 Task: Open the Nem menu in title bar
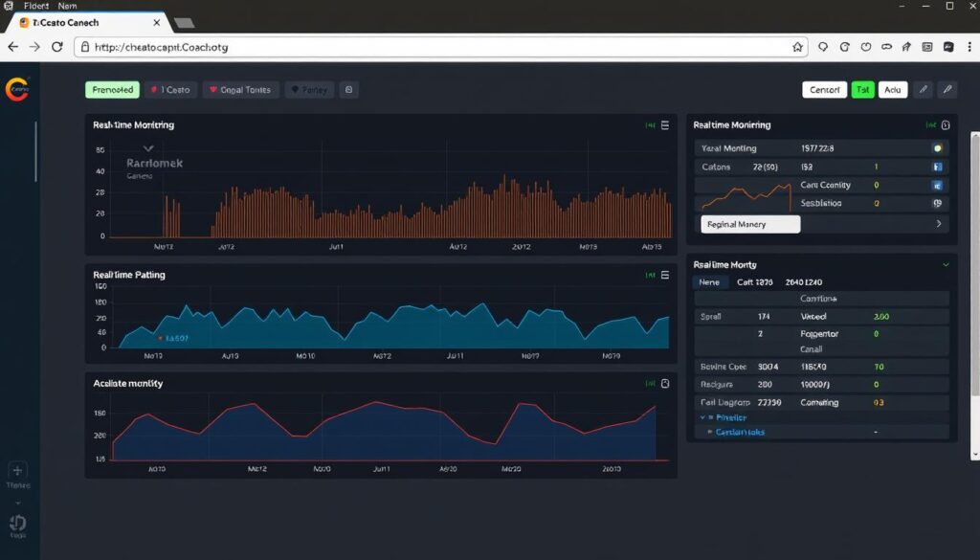(68, 6)
